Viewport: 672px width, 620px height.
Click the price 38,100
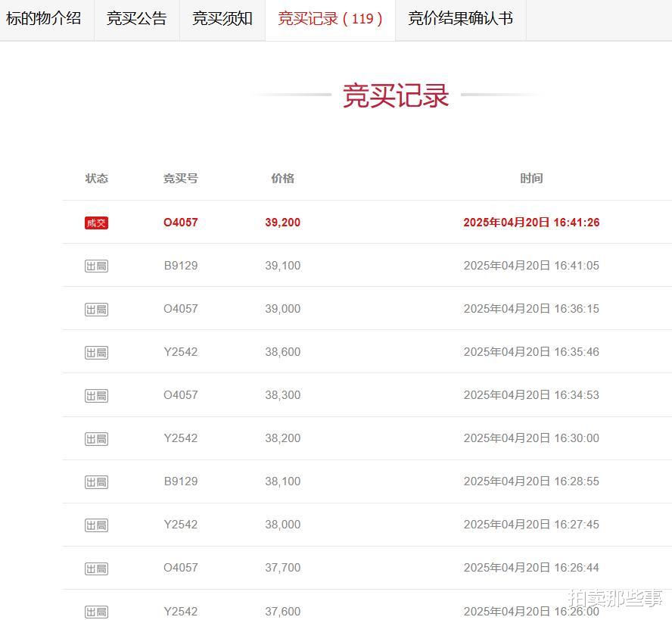(x=283, y=481)
